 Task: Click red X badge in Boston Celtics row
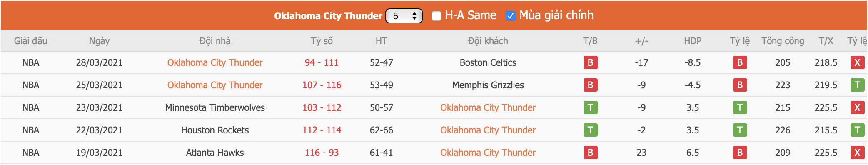click(x=857, y=62)
